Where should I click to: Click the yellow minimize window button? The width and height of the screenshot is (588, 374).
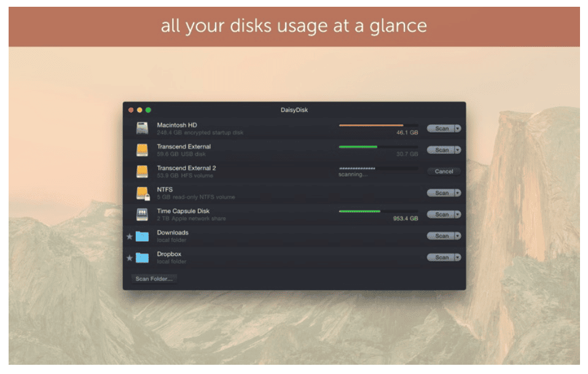pyautogui.click(x=139, y=110)
